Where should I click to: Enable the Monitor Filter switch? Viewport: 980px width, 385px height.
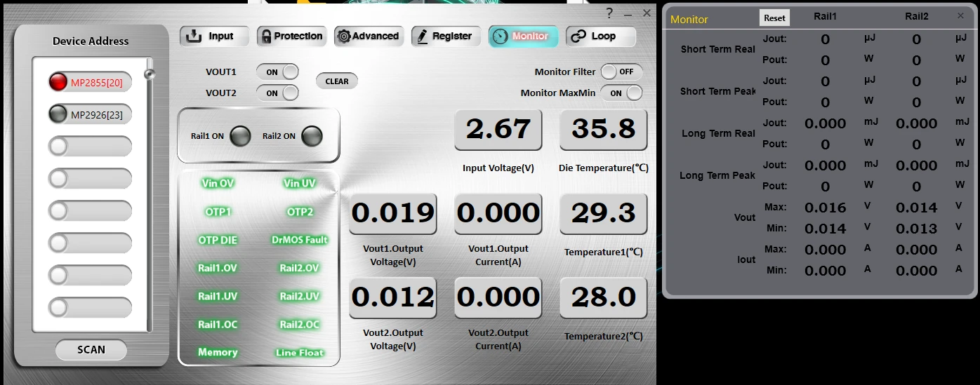[621, 72]
